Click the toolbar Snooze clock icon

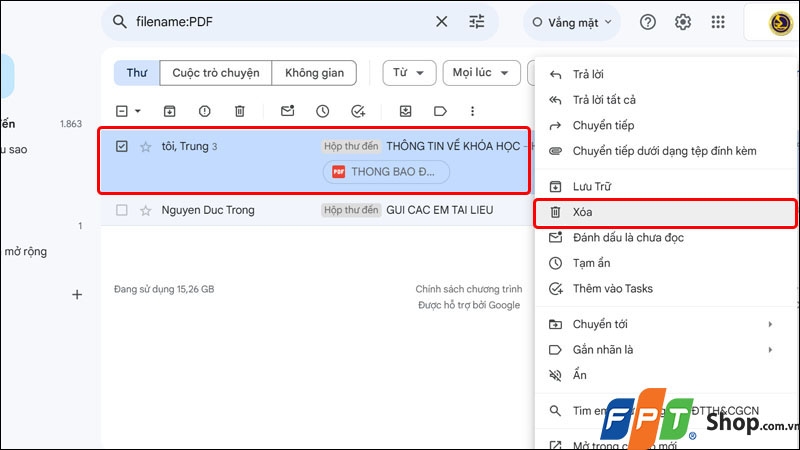(x=322, y=111)
